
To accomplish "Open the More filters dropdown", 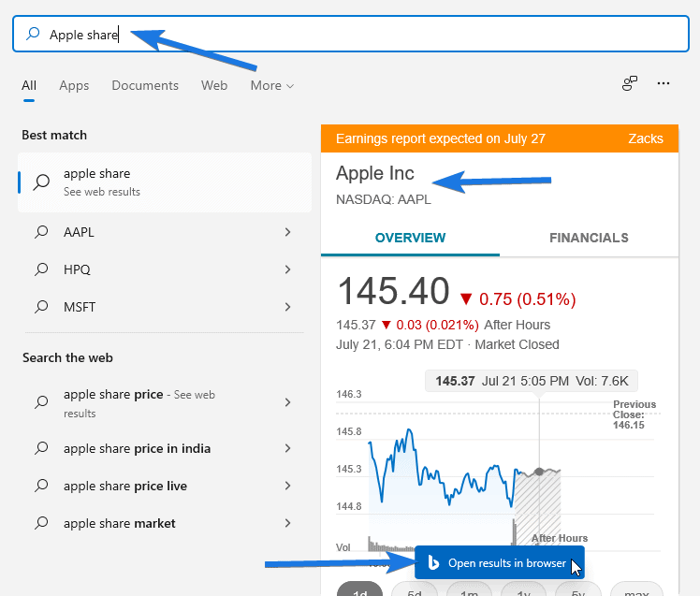I will [272, 85].
